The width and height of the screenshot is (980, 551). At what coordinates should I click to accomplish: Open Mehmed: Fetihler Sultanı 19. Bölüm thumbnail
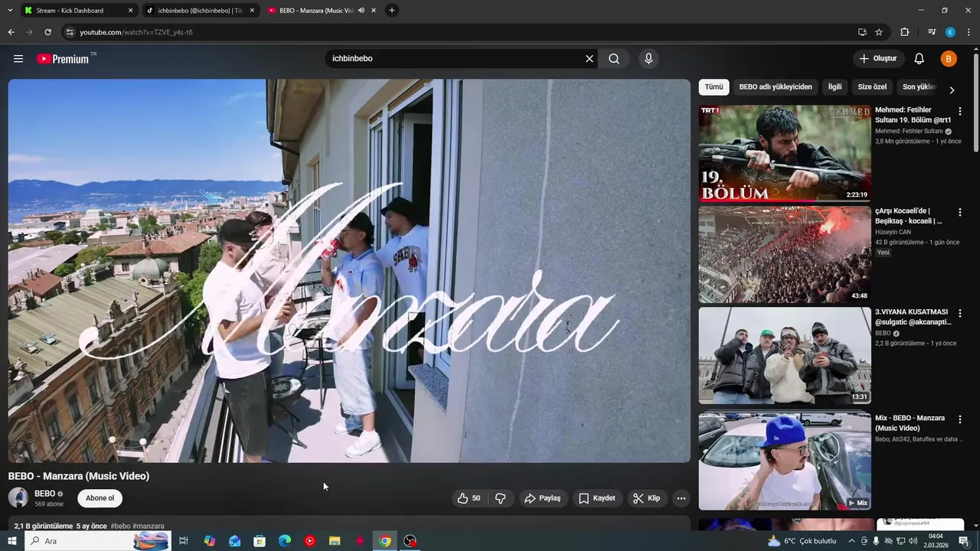(785, 153)
